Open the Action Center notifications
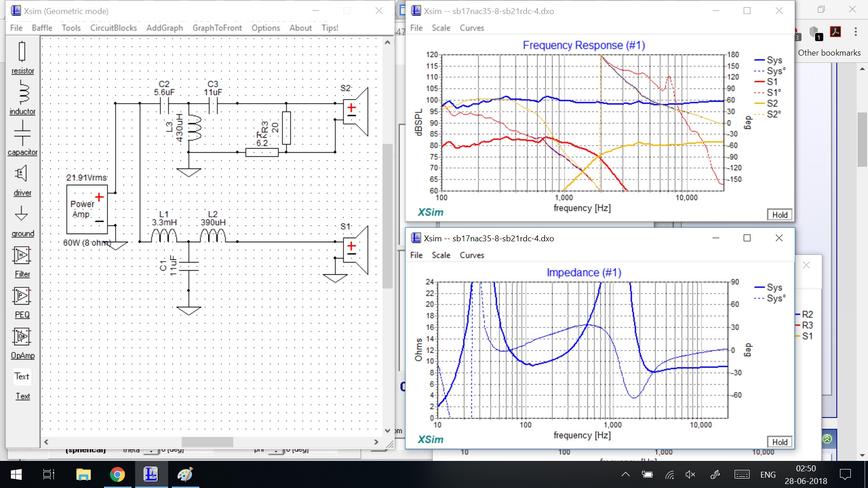This screenshot has height=488, width=868. coord(845,474)
